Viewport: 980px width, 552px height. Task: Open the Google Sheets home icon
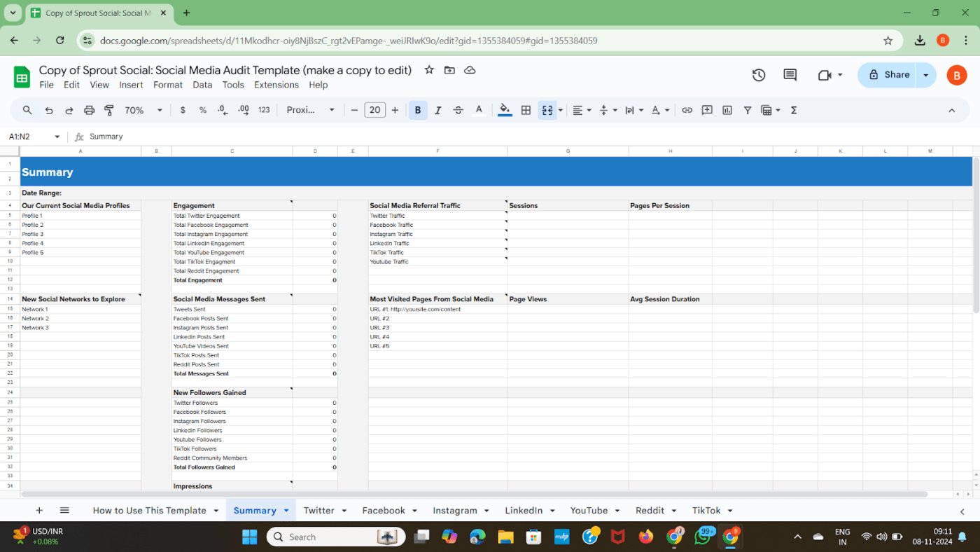22,76
